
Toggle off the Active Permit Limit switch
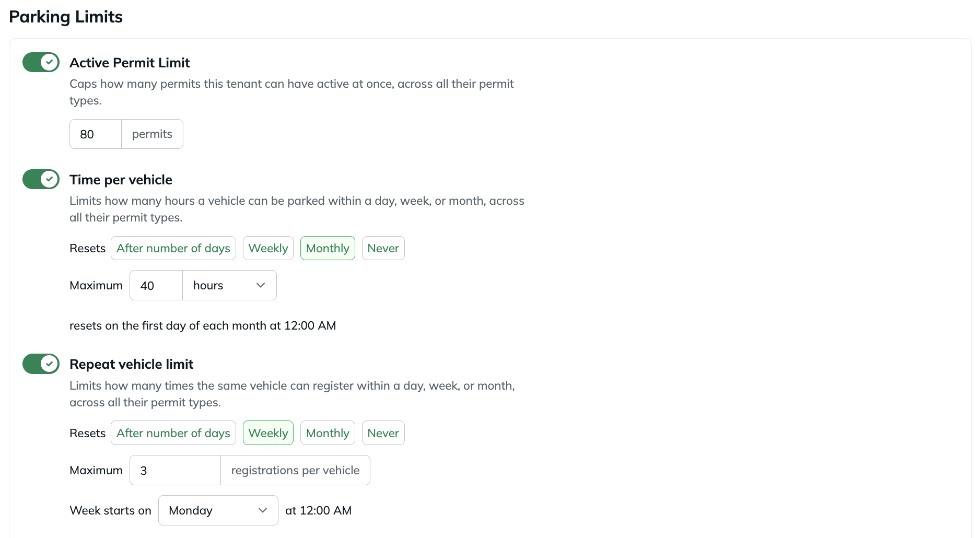click(x=41, y=62)
